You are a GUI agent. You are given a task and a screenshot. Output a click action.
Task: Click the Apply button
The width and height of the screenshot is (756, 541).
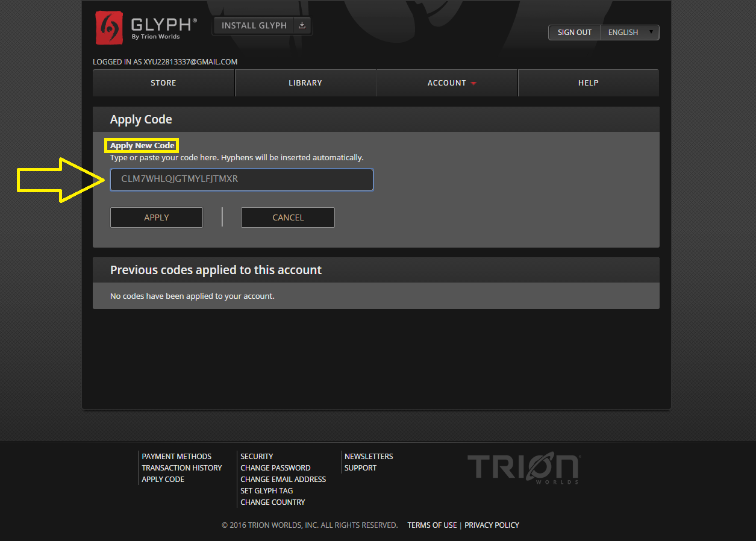tap(157, 217)
